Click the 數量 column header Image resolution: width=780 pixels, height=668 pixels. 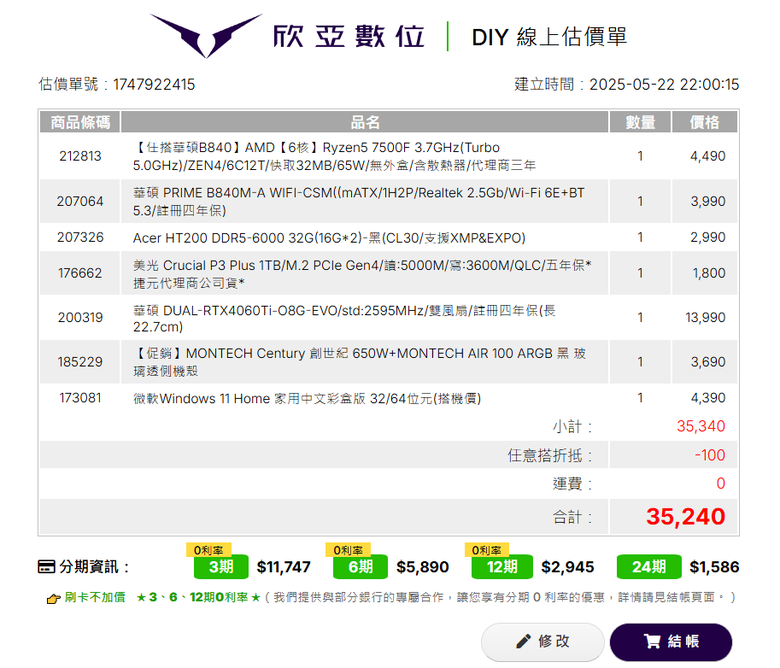(640, 122)
